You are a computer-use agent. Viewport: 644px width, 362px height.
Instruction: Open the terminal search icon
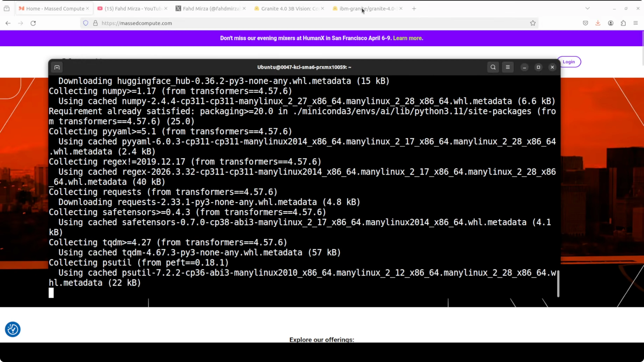pos(493,67)
